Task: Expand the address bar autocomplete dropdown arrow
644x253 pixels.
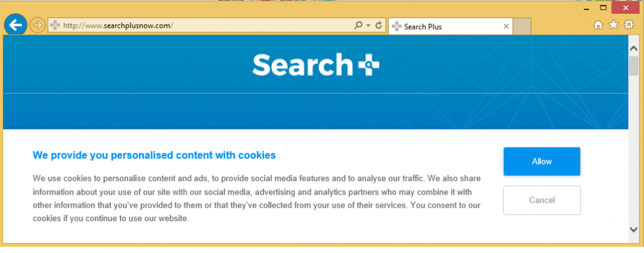Action: tap(367, 26)
